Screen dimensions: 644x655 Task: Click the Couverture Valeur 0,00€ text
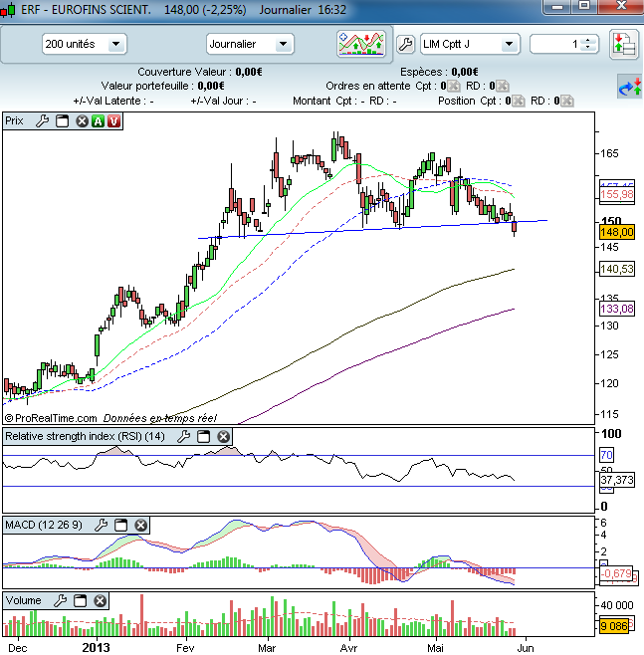pyautogui.click(x=200, y=72)
